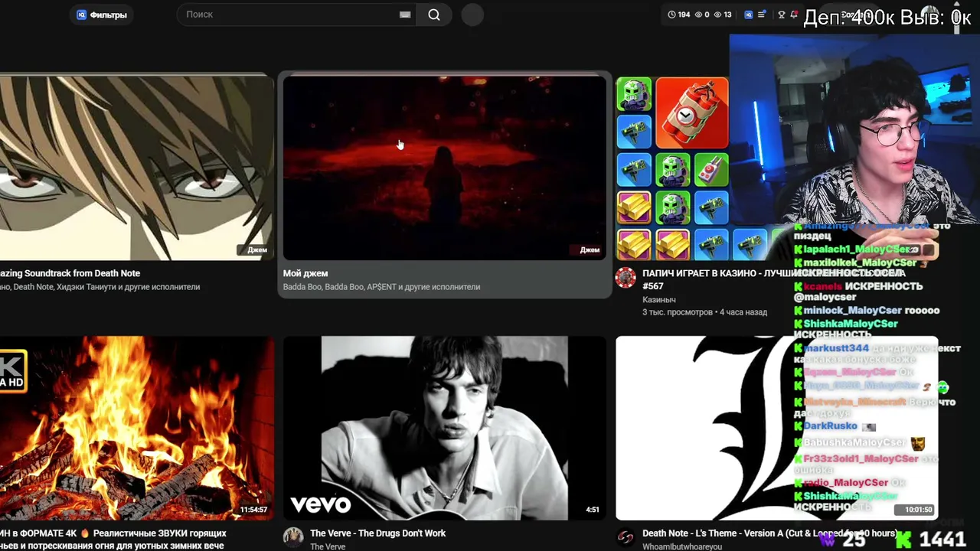Image resolution: width=980 pixels, height=551 pixels.
Task: Click the Джем badge on Мой джем thumbnail
Action: pos(590,249)
